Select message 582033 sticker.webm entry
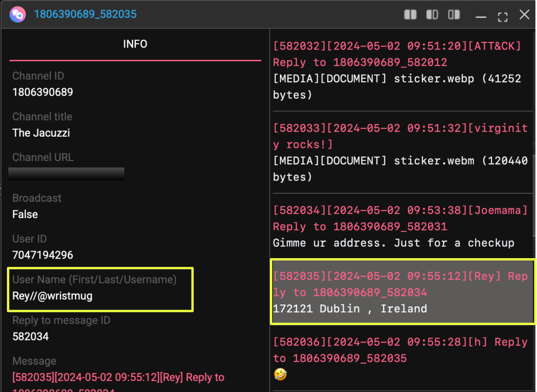The width and height of the screenshot is (537, 392). [x=400, y=152]
